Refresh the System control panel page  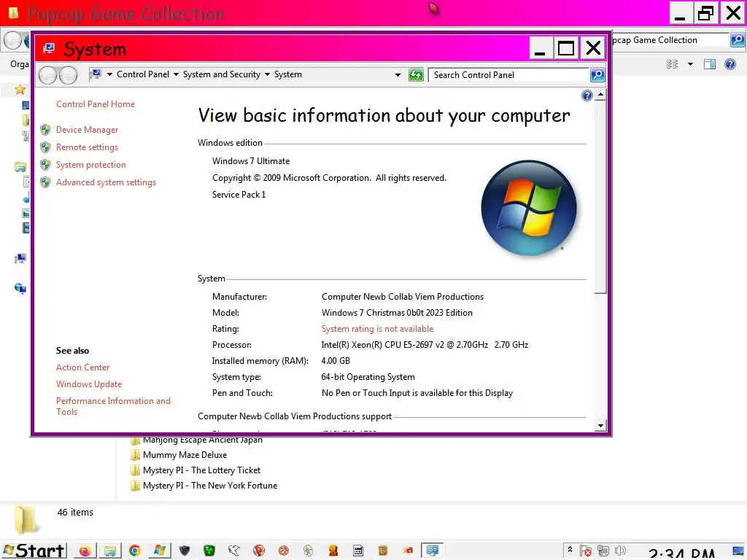416,75
